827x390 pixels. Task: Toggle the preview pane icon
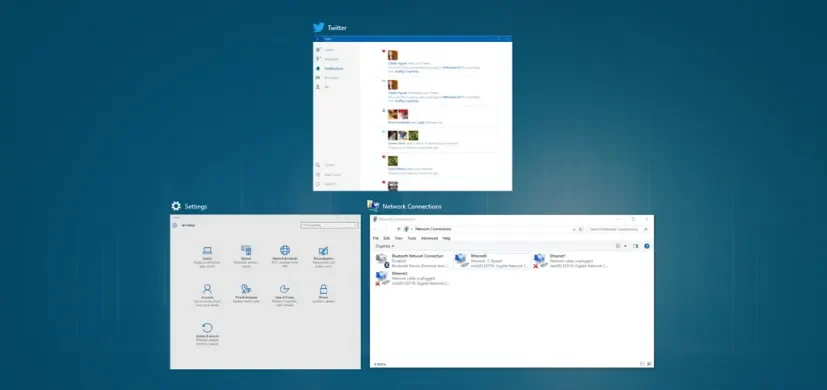(x=636, y=246)
